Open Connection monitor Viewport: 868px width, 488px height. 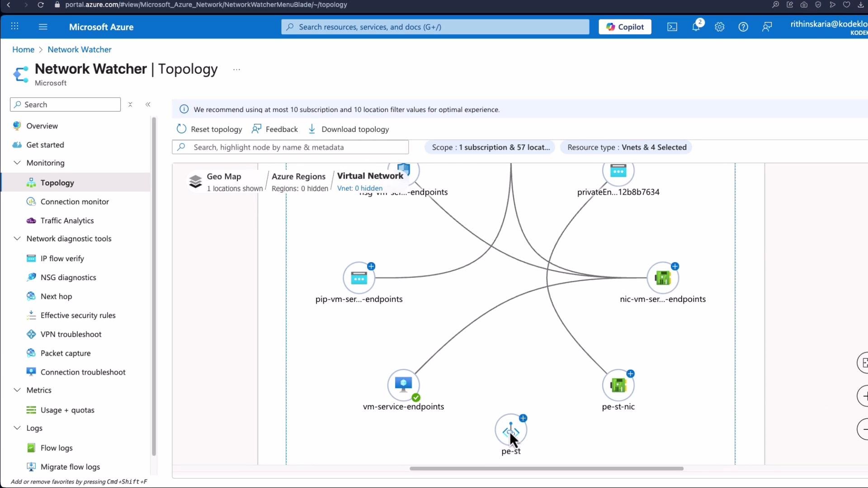pos(75,202)
